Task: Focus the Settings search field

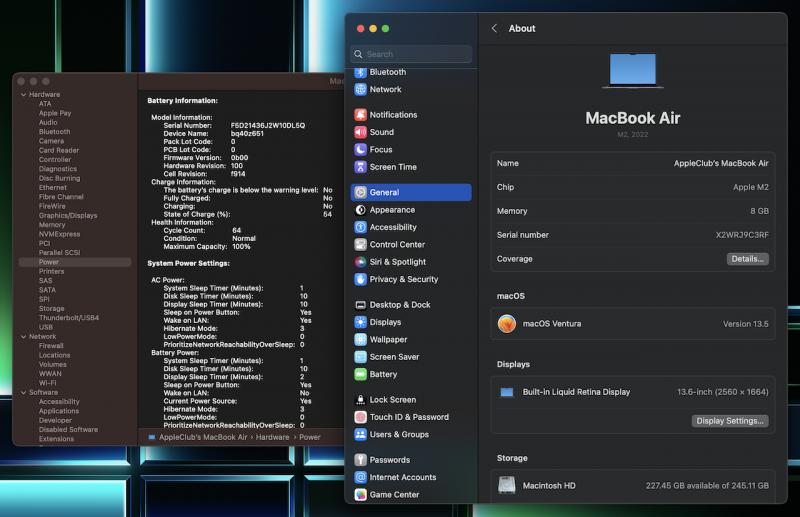Action: [411, 54]
